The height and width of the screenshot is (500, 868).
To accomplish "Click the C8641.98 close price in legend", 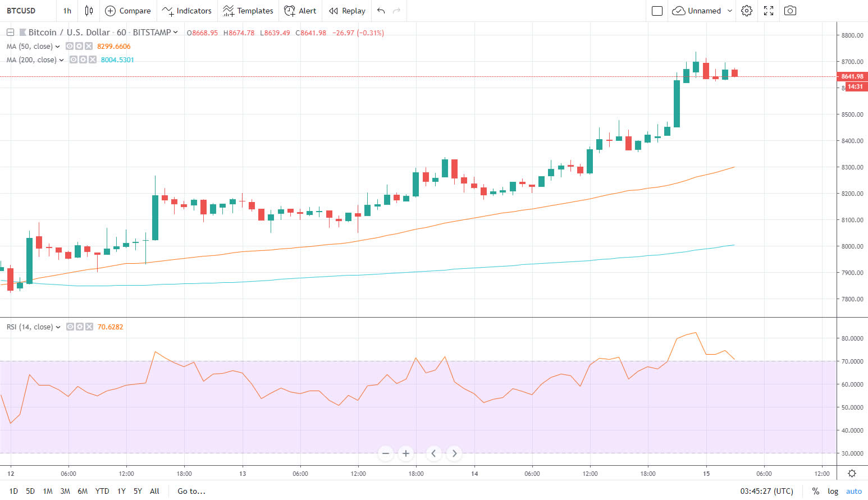I will [311, 33].
